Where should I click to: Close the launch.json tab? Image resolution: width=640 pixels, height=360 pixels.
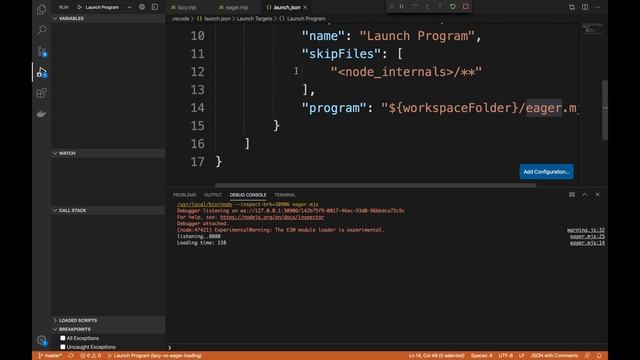pos(305,7)
